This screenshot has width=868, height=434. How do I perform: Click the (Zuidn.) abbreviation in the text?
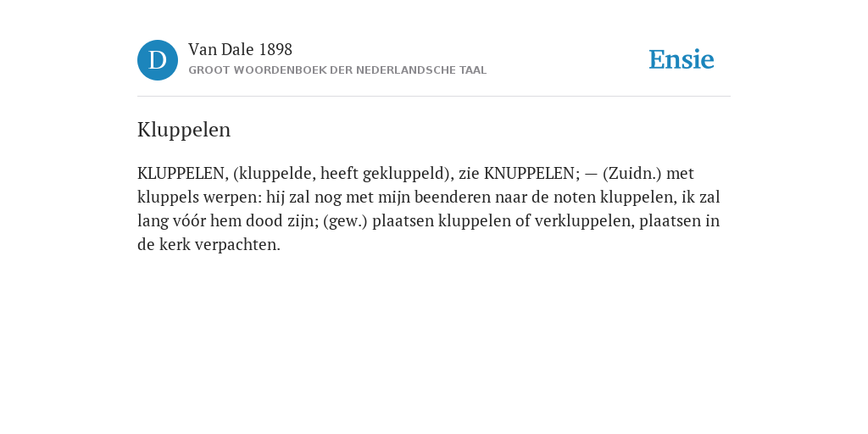point(632,174)
